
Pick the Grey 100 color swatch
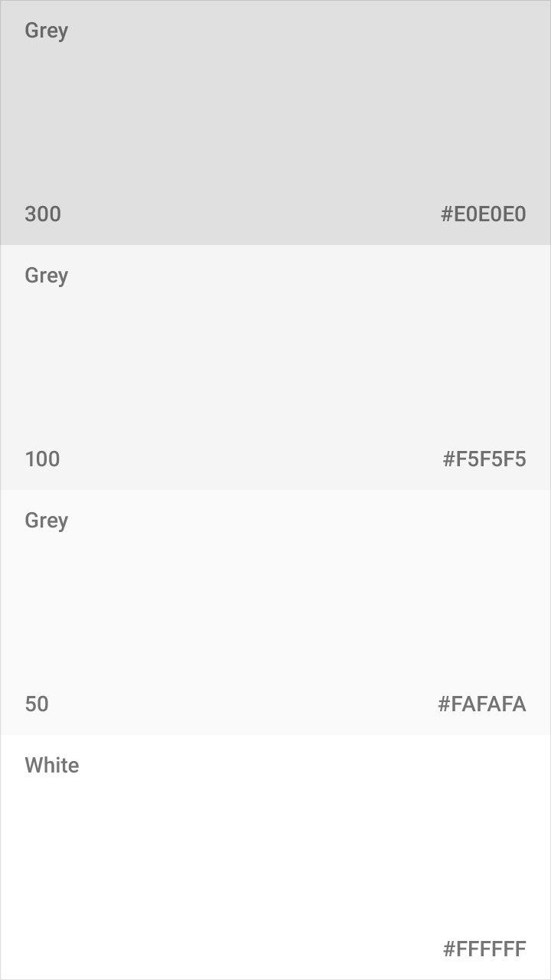(x=275, y=367)
